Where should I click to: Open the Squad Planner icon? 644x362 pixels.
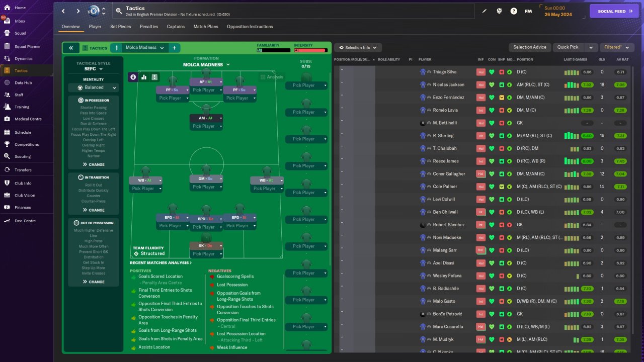point(7,46)
